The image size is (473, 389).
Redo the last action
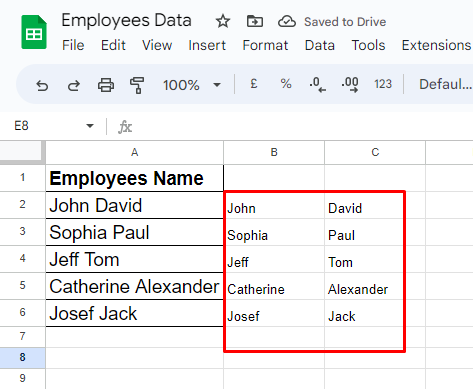pos(74,85)
